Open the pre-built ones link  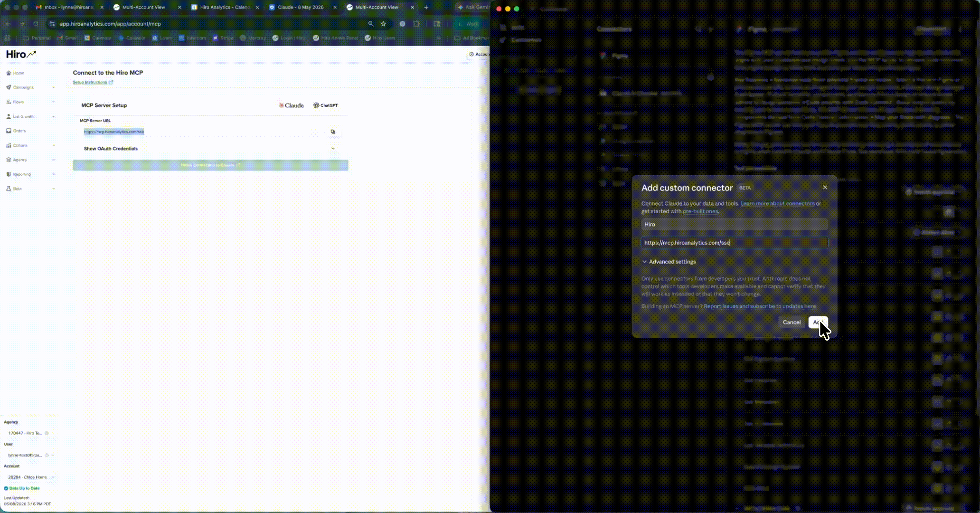(700, 211)
